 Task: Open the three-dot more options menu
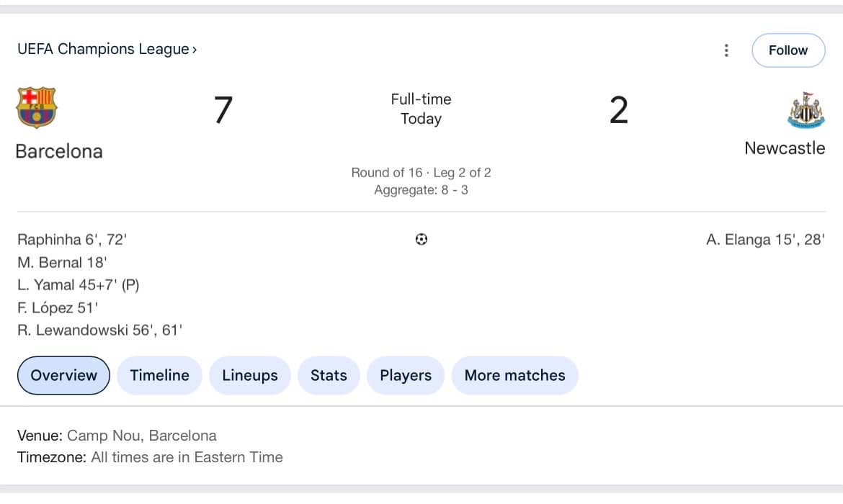coord(726,50)
